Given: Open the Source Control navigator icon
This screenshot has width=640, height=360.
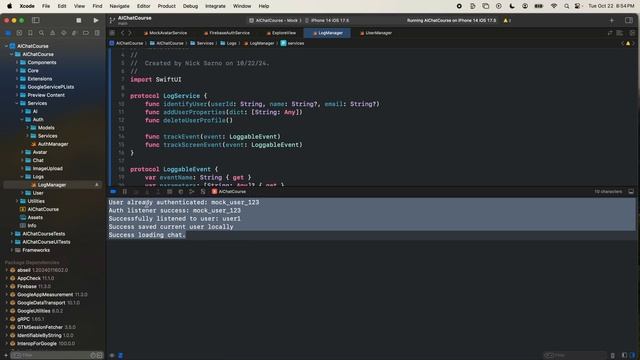Looking at the screenshot, I should coord(19,33).
